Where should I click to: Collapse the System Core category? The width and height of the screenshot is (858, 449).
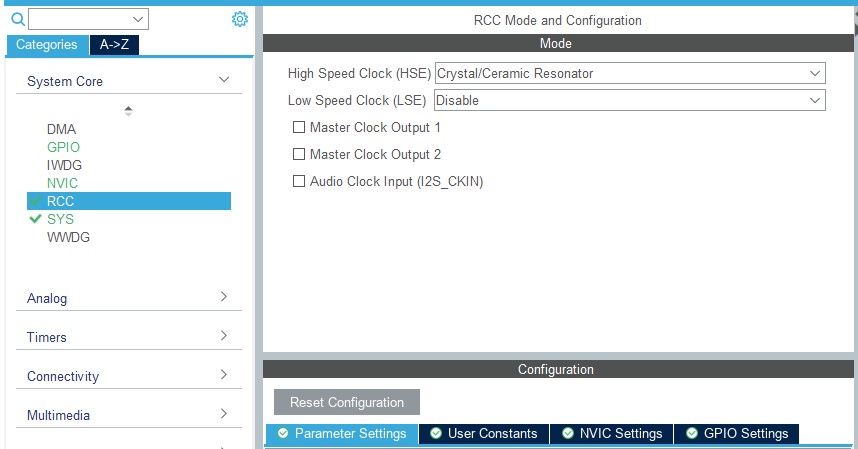pos(224,81)
